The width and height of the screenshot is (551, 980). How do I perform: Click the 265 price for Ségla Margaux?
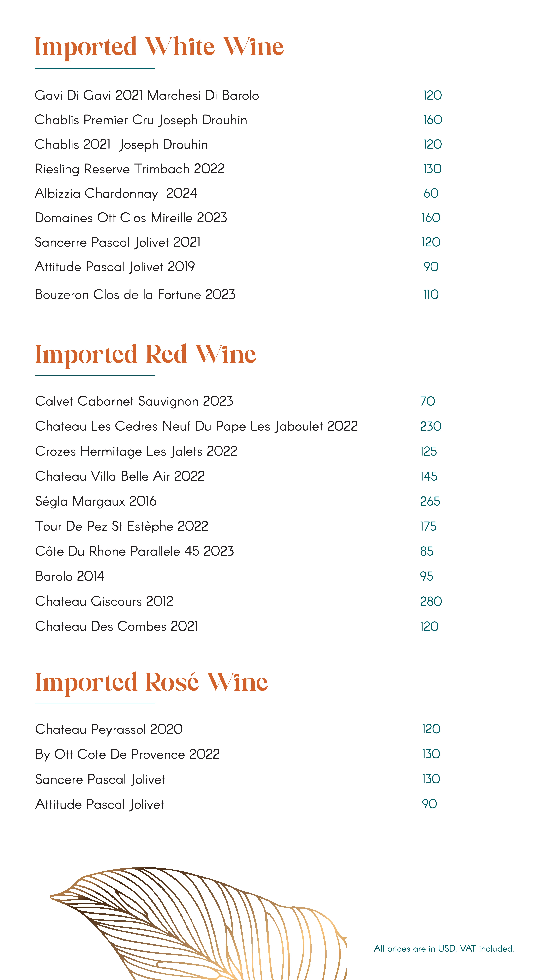click(430, 501)
